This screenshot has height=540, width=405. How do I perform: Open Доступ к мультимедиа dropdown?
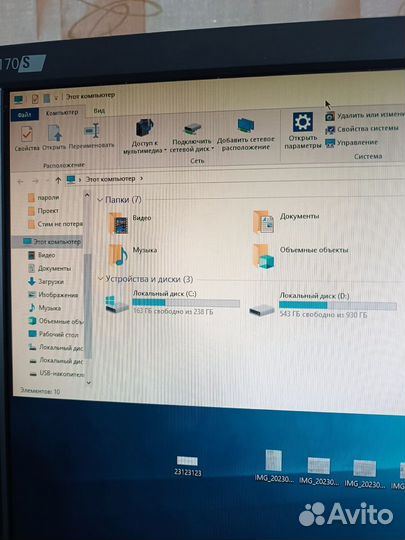[x=145, y=136]
